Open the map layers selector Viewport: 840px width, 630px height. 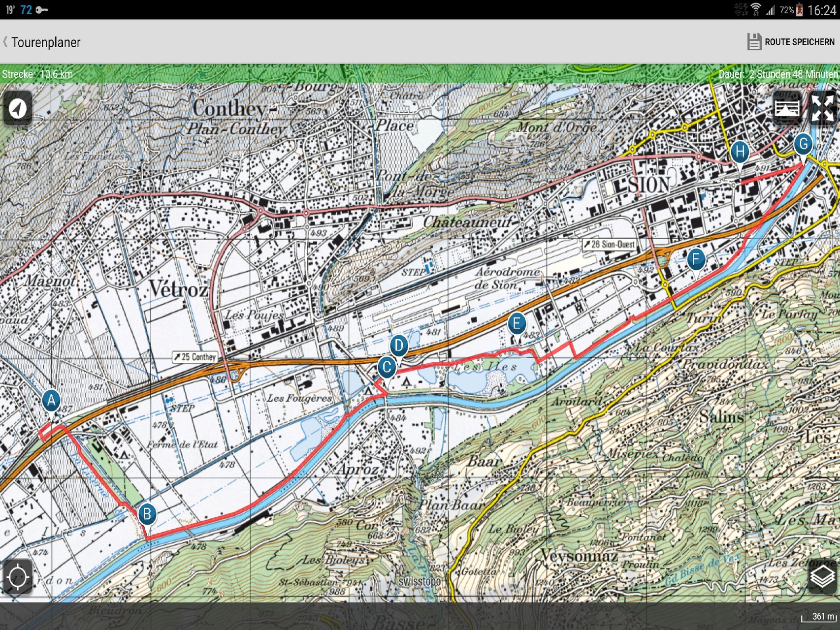point(822,577)
